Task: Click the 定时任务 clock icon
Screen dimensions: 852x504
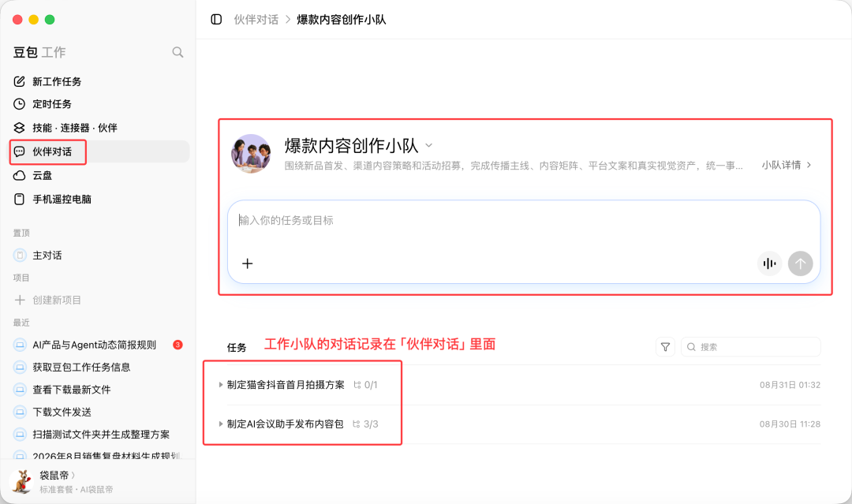Action: point(20,104)
